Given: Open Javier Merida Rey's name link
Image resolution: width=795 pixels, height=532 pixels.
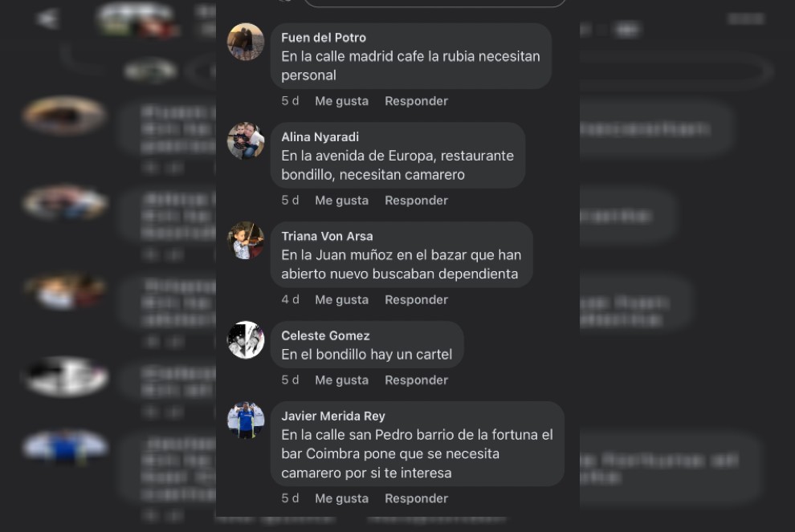Looking at the screenshot, I should [333, 416].
